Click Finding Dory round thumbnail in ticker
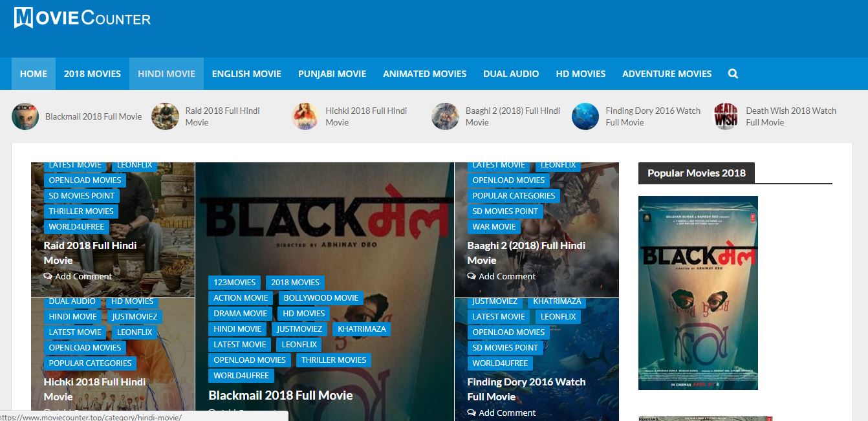This screenshot has width=868, height=421. click(x=585, y=116)
